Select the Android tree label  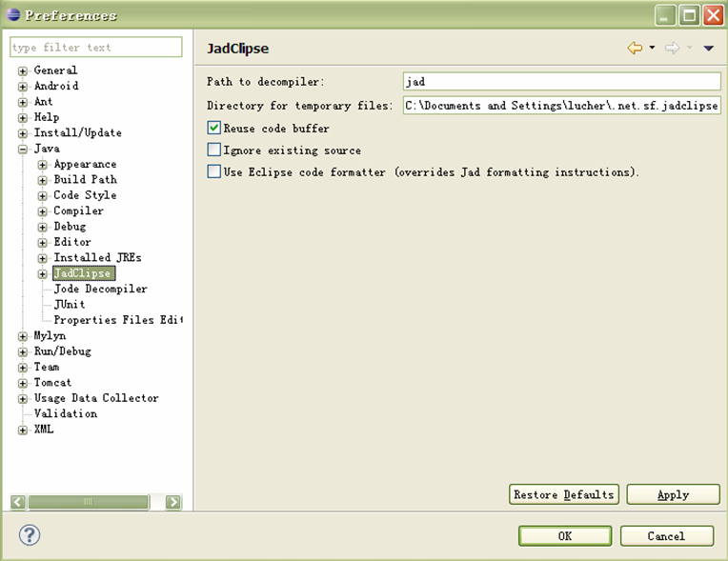point(56,86)
